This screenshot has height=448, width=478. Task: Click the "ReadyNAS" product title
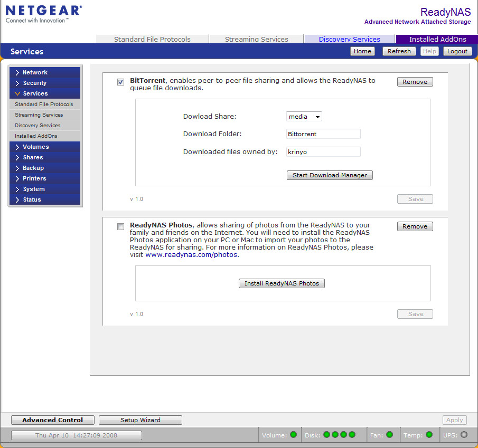tap(446, 12)
